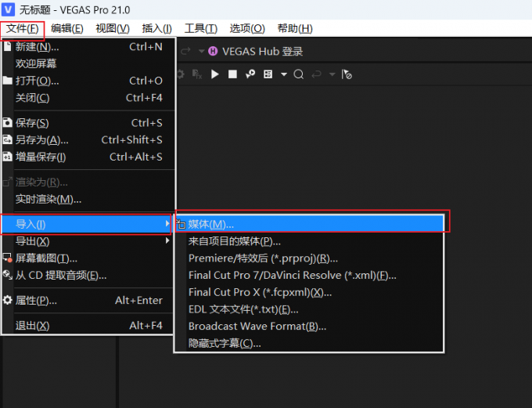Select 增量保存(I) menu entry
Image resolution: width=532 pixels, height=408 pixels.
pyautogui.click(x=88, y=157)
